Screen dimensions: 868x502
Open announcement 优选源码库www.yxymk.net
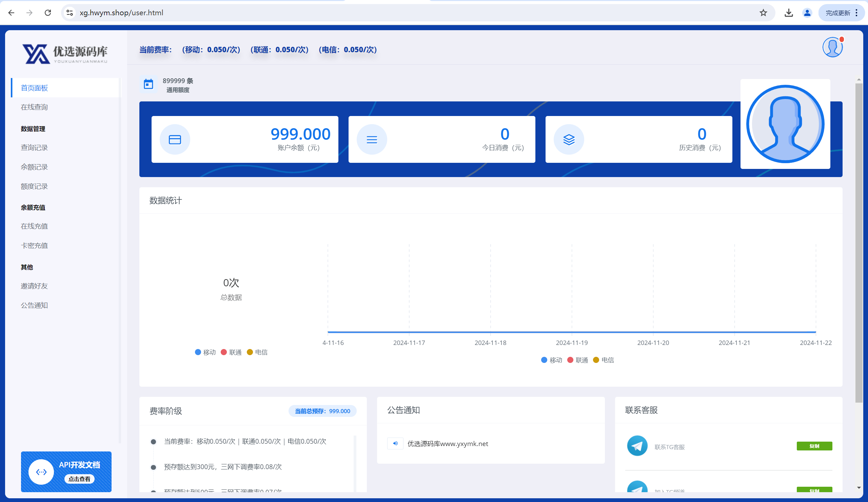point(448,443)
